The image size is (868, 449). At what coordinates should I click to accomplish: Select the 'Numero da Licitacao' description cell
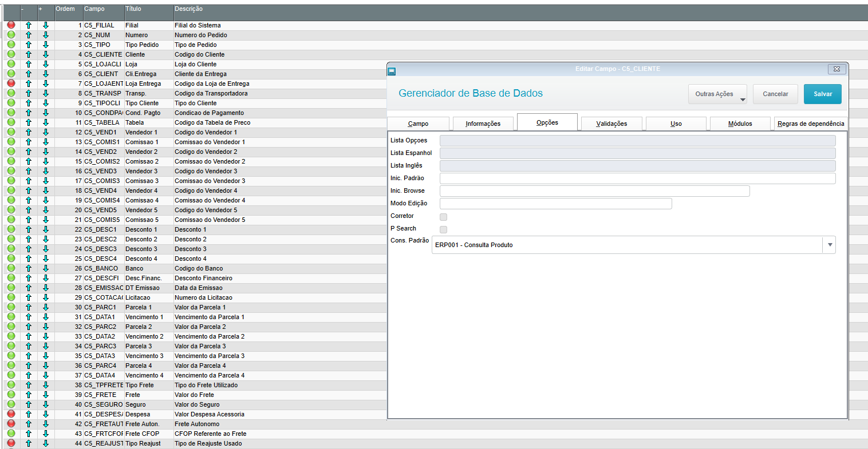(x=204, y=297)
